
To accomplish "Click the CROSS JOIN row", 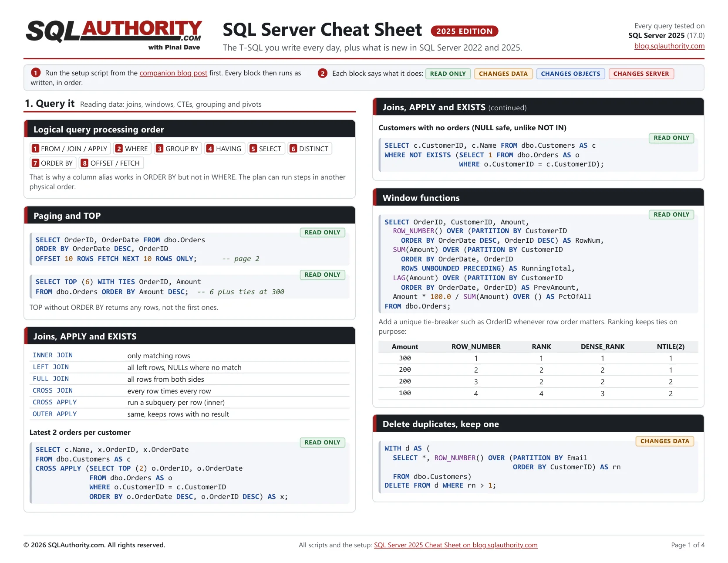I will [190, 390].
